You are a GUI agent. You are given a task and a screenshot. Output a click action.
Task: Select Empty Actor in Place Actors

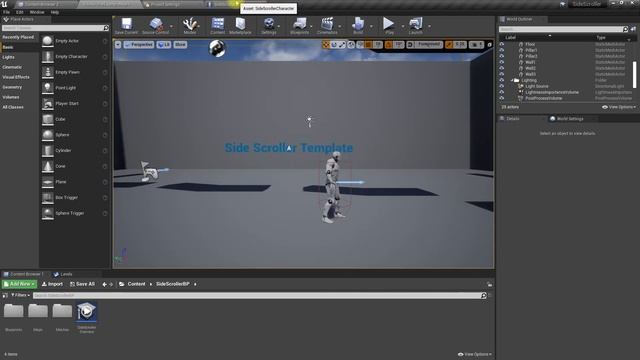pos(75,41)
